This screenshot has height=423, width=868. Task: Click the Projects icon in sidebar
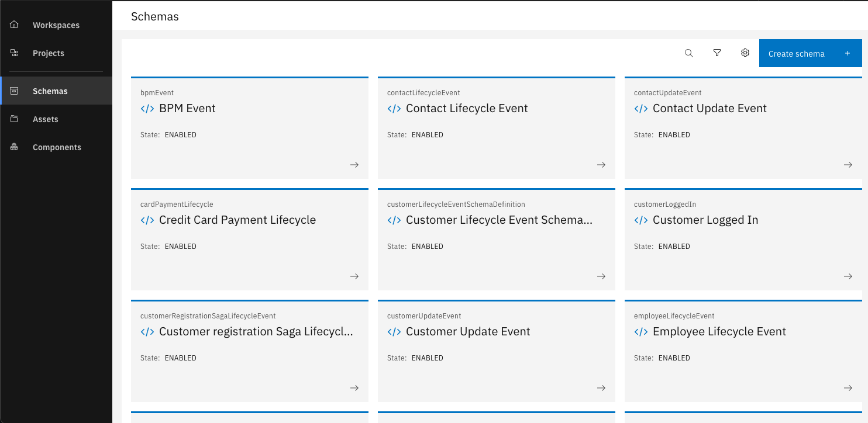click(x=15, y=53)
